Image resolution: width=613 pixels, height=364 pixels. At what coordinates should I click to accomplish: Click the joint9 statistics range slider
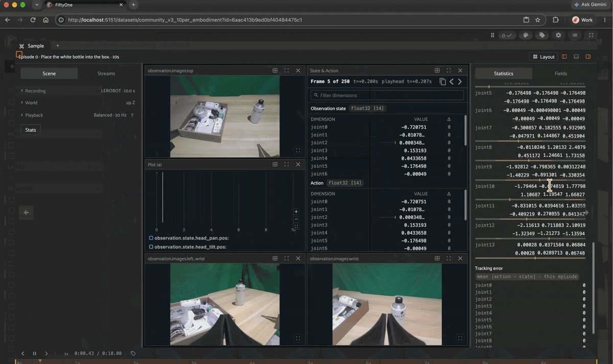[530, 180]
